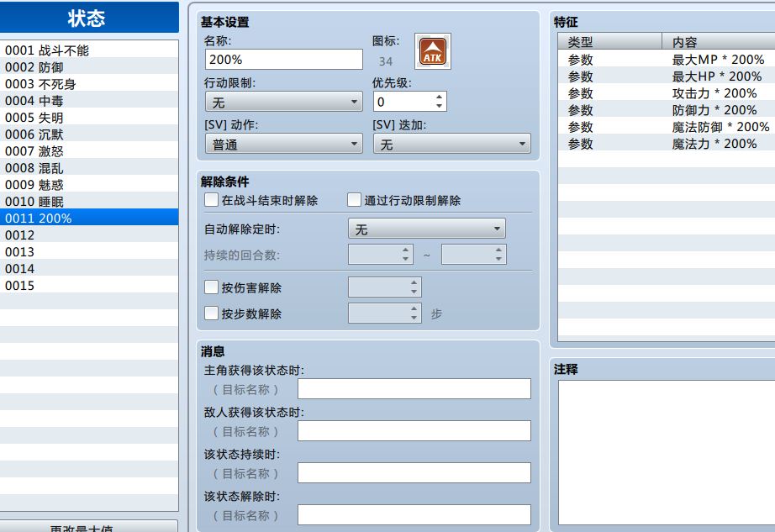Select state 0009 魅惑

(x=89, y=184)
